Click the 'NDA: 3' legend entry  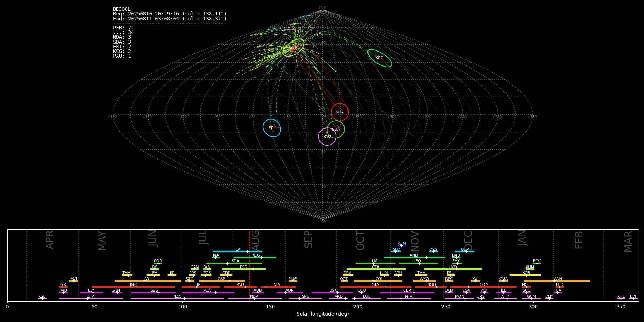click(x=122, y=37)
